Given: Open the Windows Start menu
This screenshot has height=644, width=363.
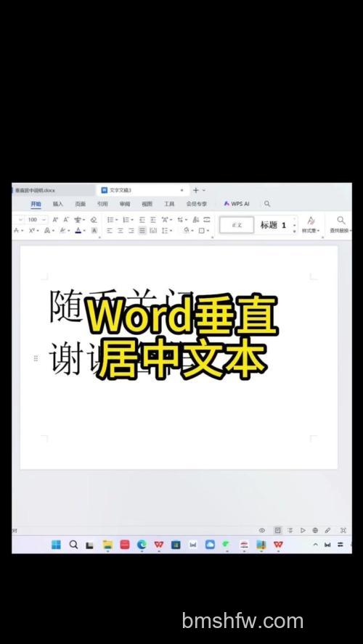Looking at the screenshot, I should [x=56, y=545].
